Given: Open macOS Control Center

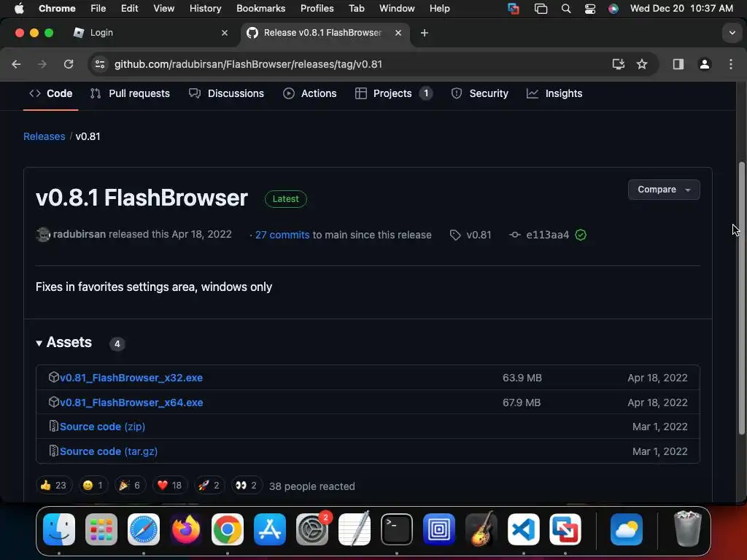Looking at the screenshot, I should click(x=589, y=9).
